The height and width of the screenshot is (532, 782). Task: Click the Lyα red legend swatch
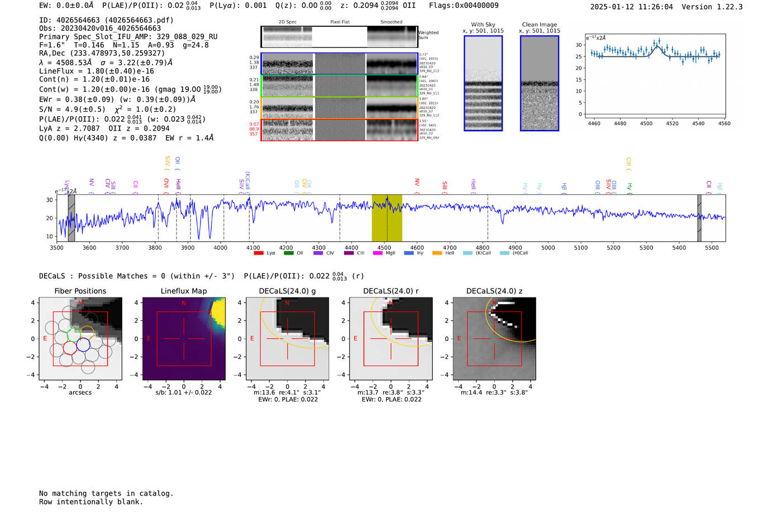pyautogui.click(x=259, y=253)
